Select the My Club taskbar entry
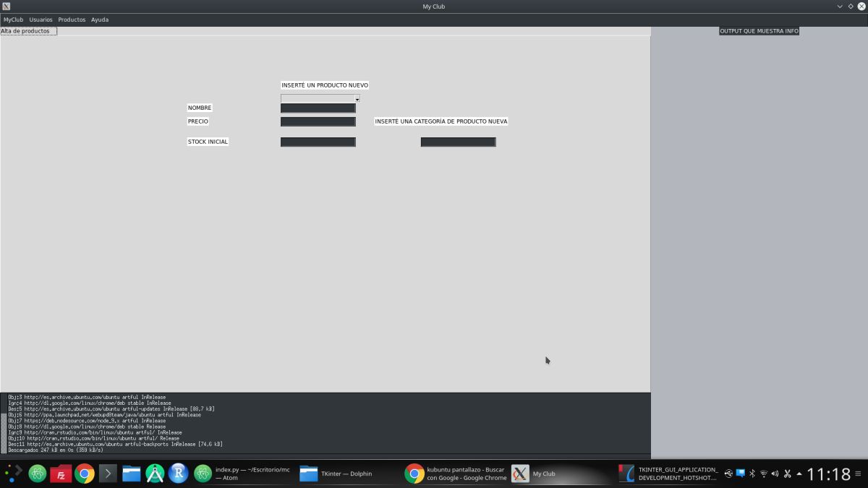 coord(534,474)
